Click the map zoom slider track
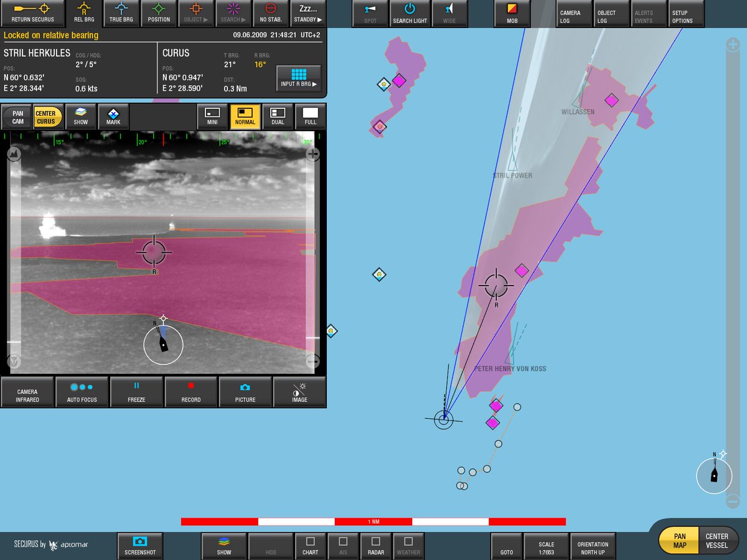Image resolution: width=747 pixels, height=560 pixels. [x=733, y=272]
